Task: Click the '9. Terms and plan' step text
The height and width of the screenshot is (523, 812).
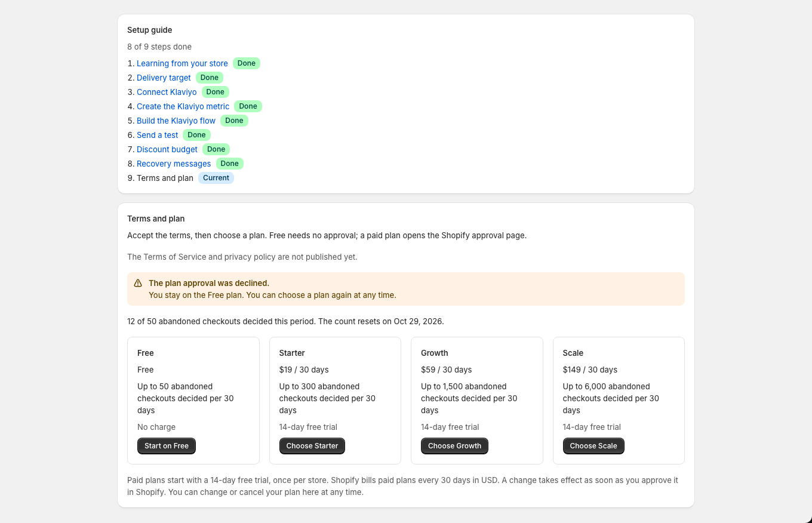Action: point(161,178)
